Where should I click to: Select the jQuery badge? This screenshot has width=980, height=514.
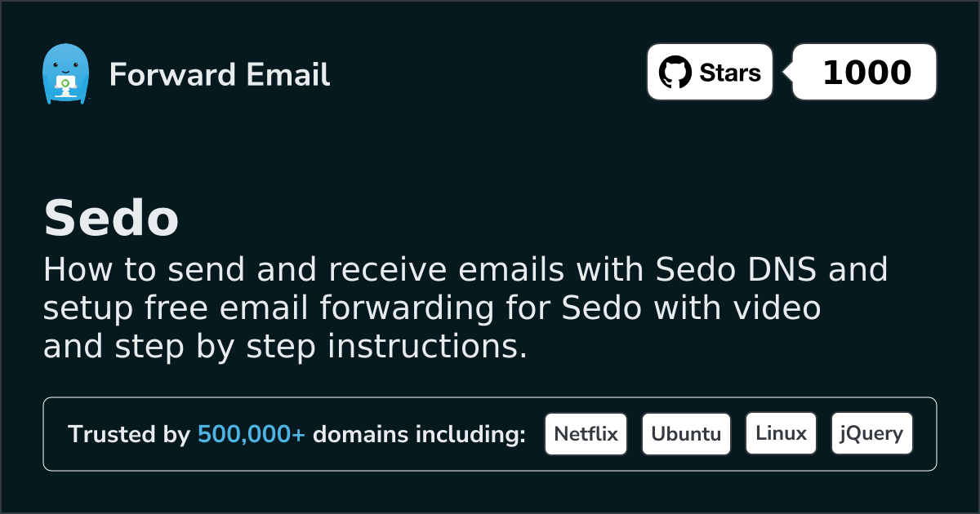click(871, 434)
